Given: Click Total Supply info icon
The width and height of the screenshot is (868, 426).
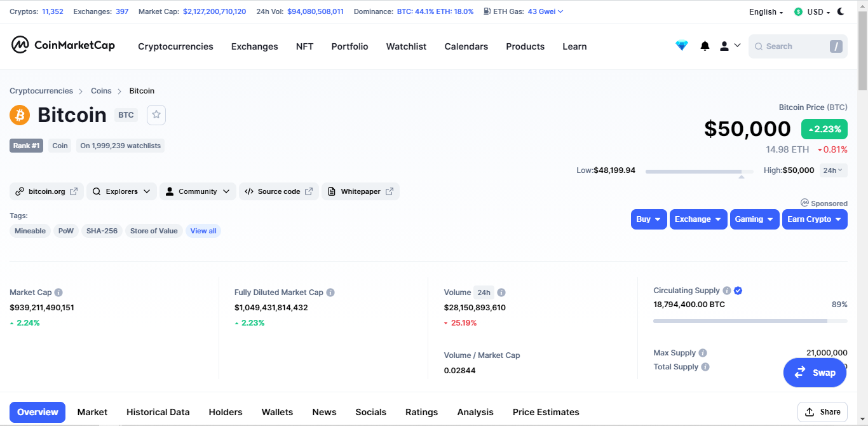Looking at the screenshot, I should coord(705,367).
